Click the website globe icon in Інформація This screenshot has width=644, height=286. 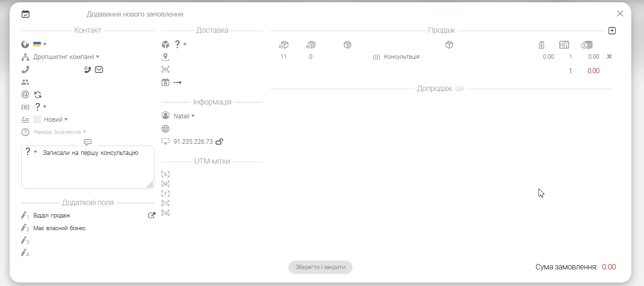[x=165, y=129]
